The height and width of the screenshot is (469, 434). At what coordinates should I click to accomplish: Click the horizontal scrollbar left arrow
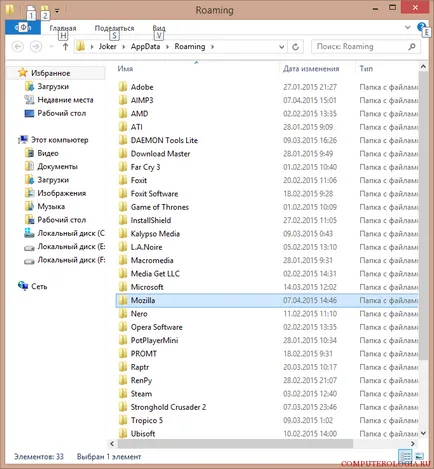112,444
